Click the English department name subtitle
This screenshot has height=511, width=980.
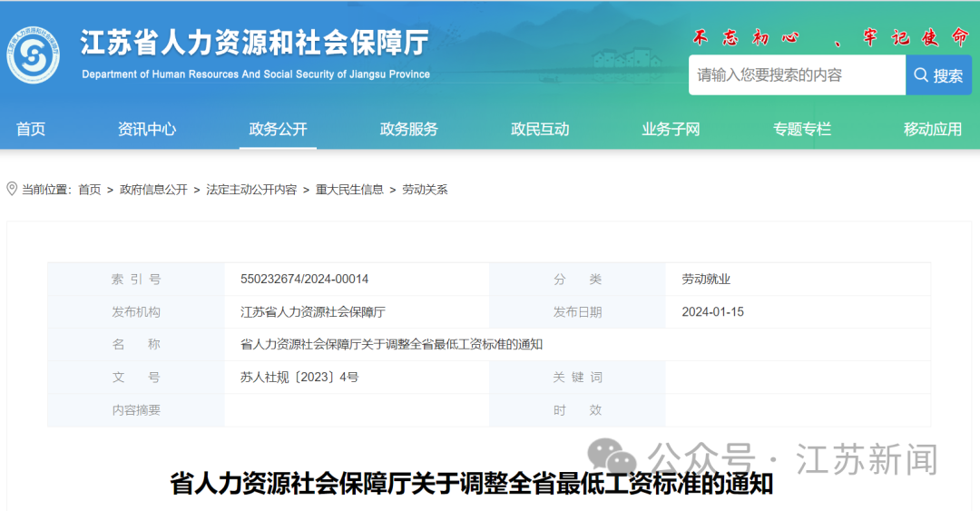(x=256, y=74)
